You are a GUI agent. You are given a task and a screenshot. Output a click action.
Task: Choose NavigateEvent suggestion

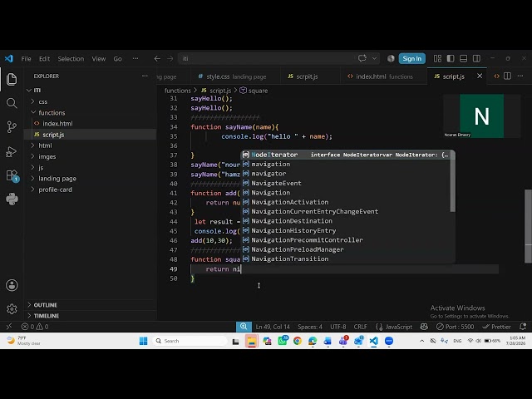pyautogui.click(x=346, y=183)
